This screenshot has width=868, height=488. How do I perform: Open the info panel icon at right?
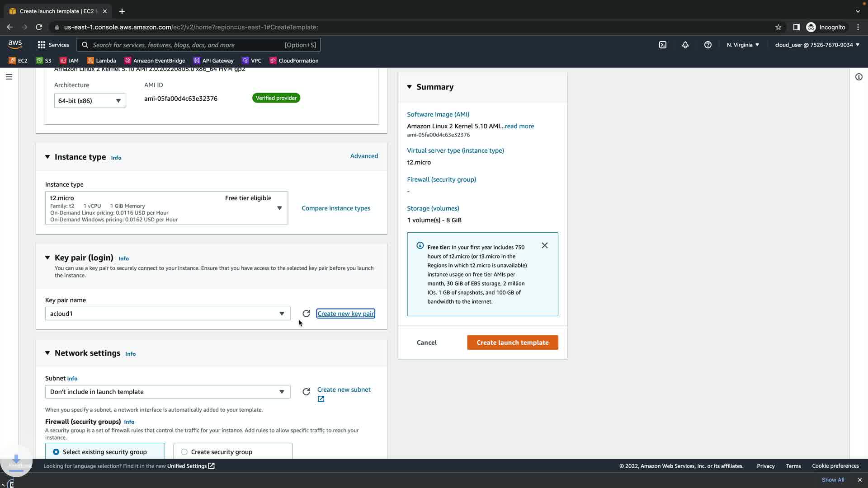[x=859, y=77]
